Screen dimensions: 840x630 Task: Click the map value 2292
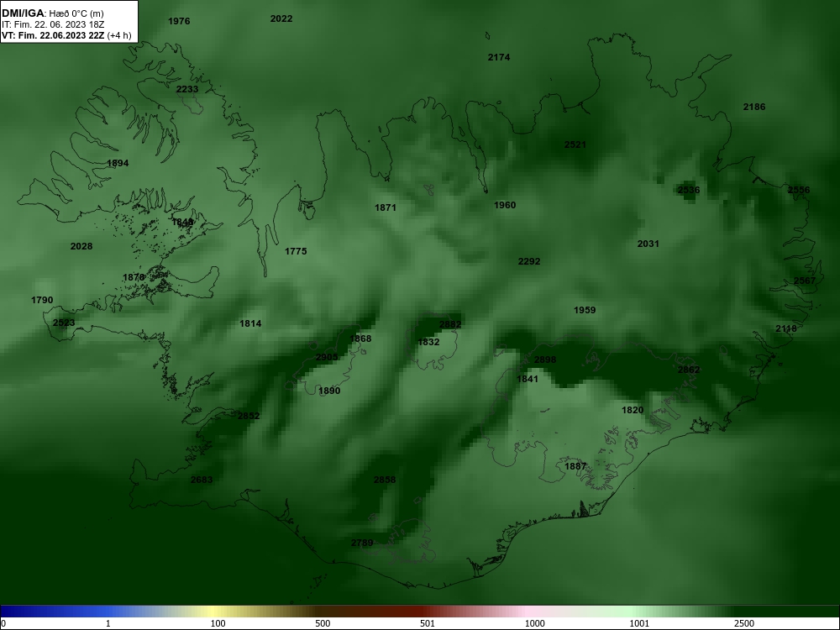[x=529, y=261]
